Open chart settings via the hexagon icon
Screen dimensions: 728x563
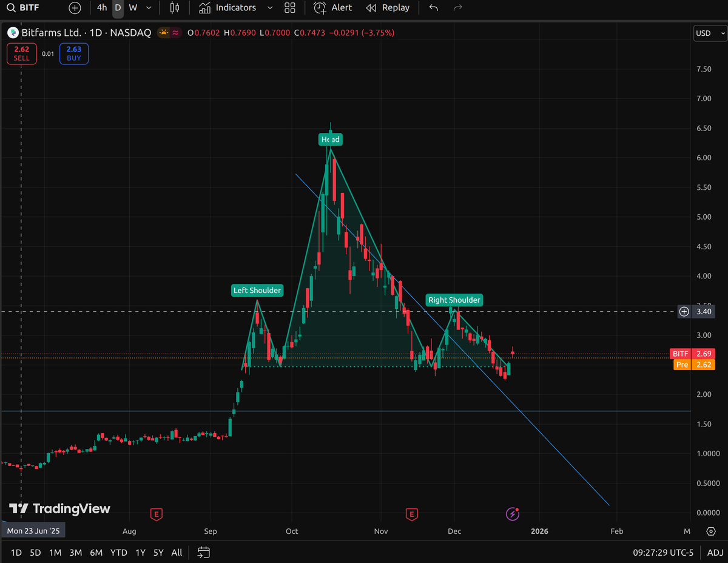(x=711, y=531)
